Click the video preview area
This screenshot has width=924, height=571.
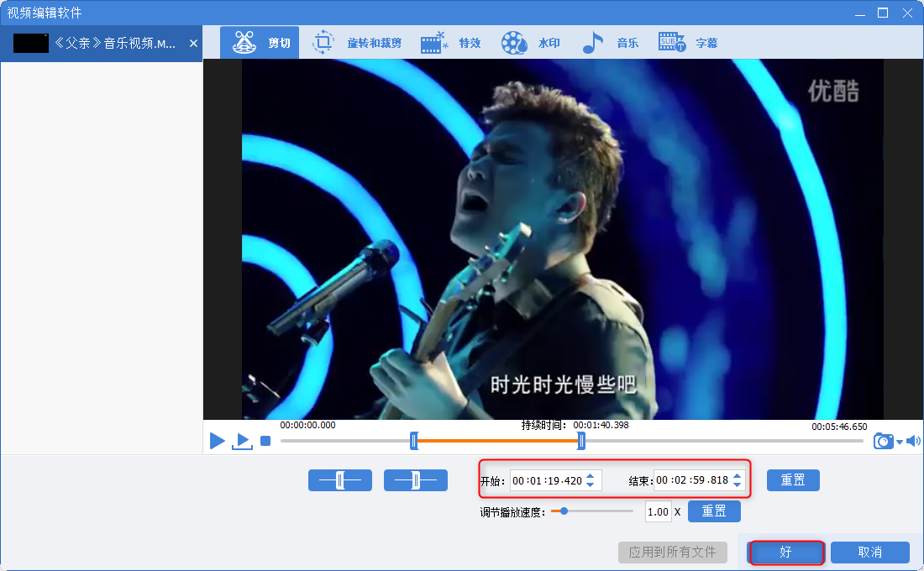coord(563,239)
